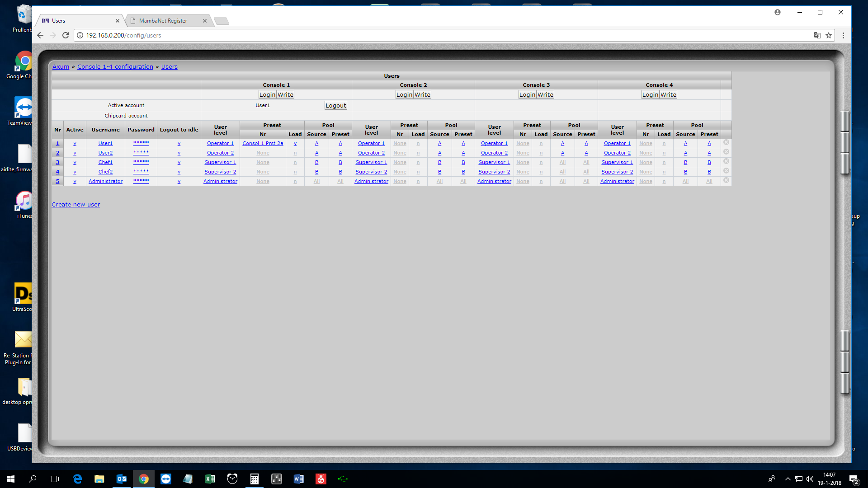The height and width of the screenshot is (488, 868).
Task: Go back using the browser back arrow
Action: [x=40, y=35]
